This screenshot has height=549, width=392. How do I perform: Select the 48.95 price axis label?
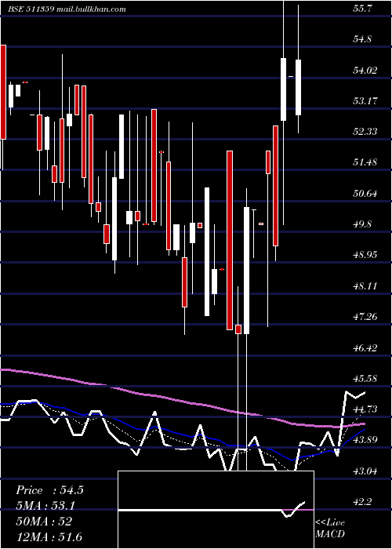tap(365, 255)
